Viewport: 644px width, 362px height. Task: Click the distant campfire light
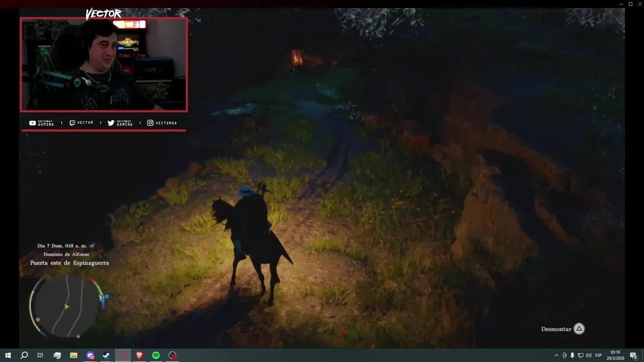point(297,57)
